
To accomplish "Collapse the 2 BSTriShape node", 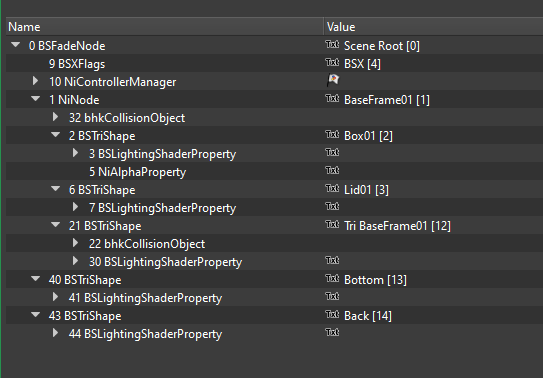I will tap(55, 135).
